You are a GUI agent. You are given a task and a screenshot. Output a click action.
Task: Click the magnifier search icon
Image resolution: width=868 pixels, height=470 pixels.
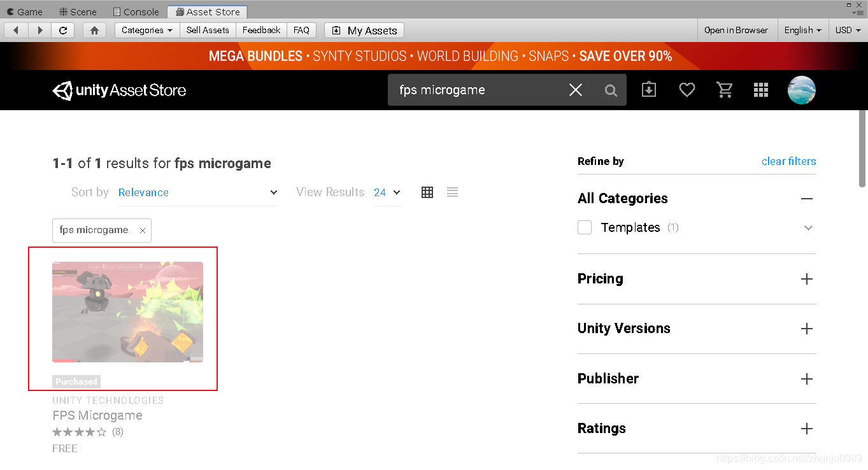tap(611, 90)
